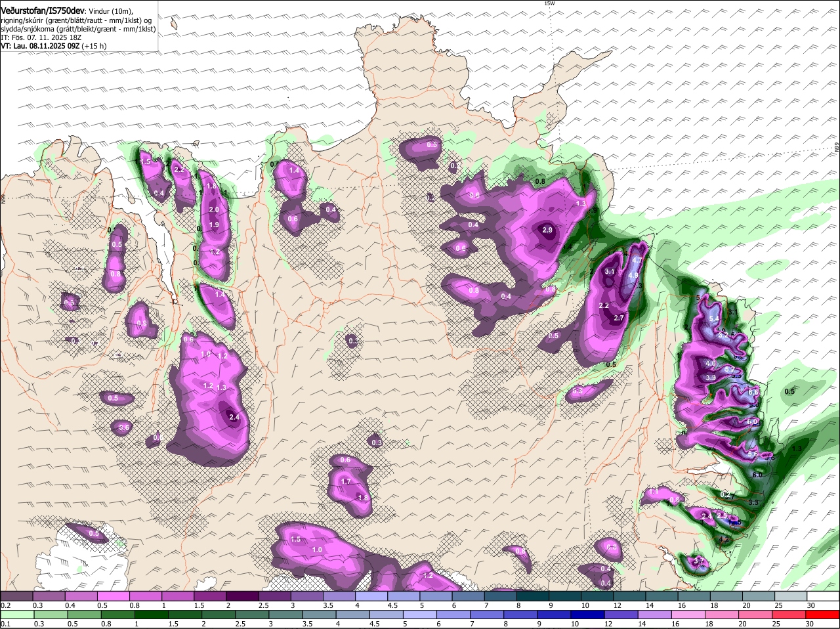This screenshot has height=629, width=840.
Task: Click the 3.9 precipitation value on the map
Action: pyautogui.click(x=711, y=378)
